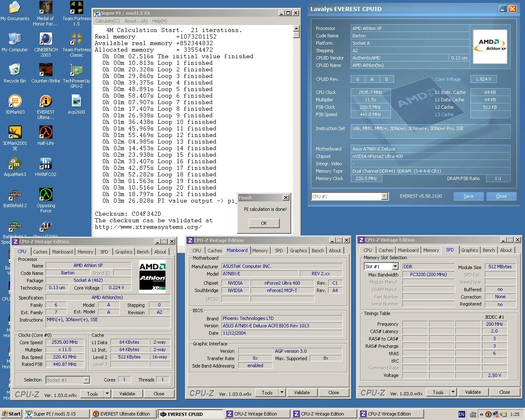This screenshot has height=420, width=525.
Task: Launch 3DMark03 desktop shortcut
Action: click(x=15, y=105)
